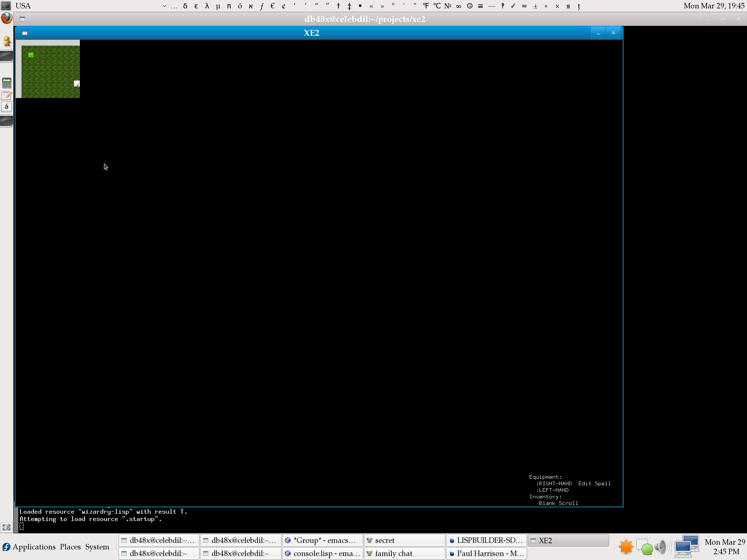Insert the degrees Celsius symbol from the palette
This screenshot has width=747, height=560.
tap(437, 6)
